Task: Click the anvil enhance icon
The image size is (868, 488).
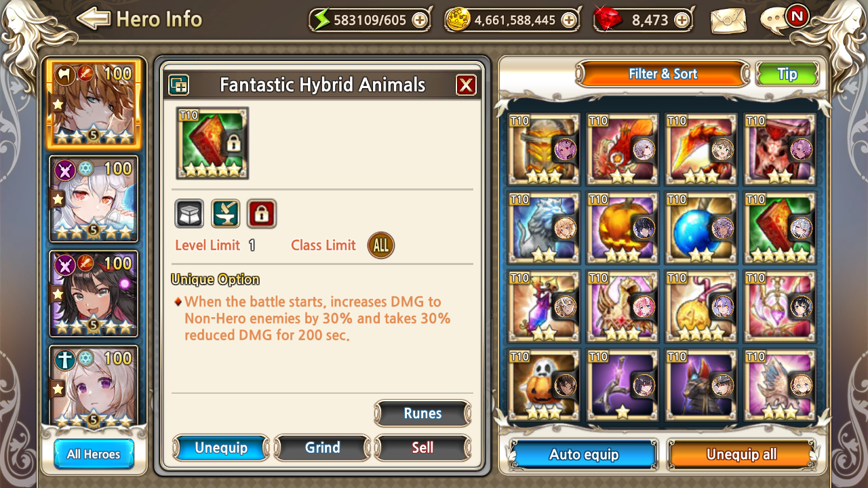Action: click(225, 213)
